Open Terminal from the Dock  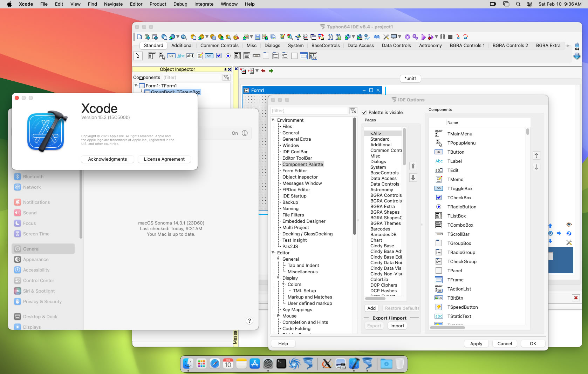point(281,363)
